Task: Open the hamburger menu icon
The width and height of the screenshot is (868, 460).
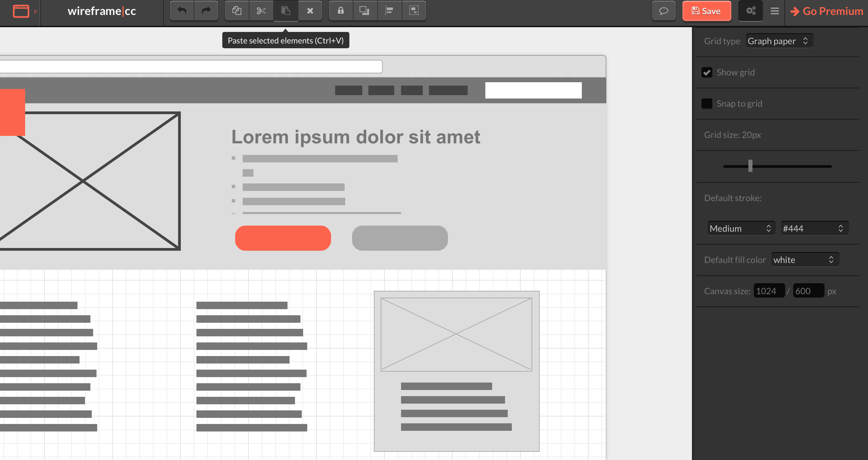Action: [x=775, y=11]
